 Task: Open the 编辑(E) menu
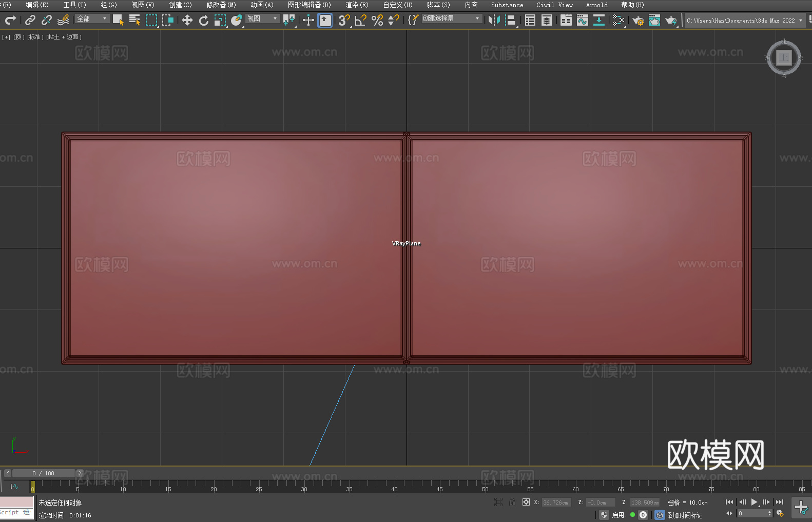click(x=37, y=5)
